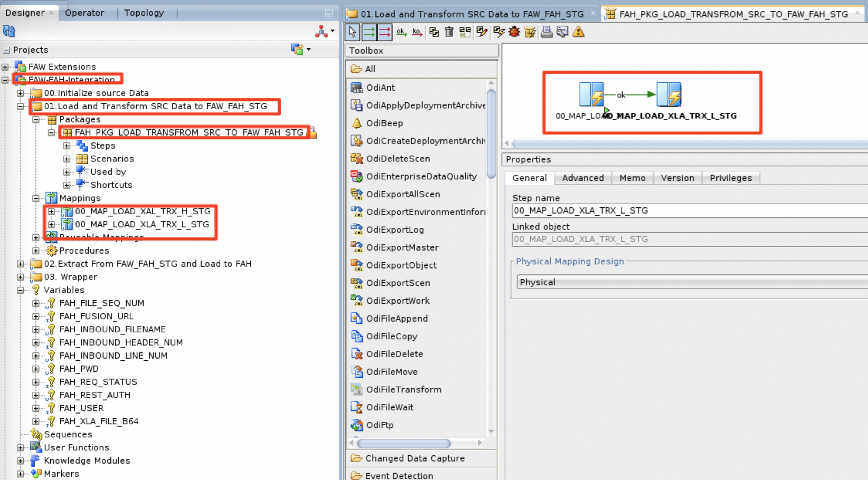Switch to the Operator tab
Viewport: 868px width, 480px height.
pos(84,13)
